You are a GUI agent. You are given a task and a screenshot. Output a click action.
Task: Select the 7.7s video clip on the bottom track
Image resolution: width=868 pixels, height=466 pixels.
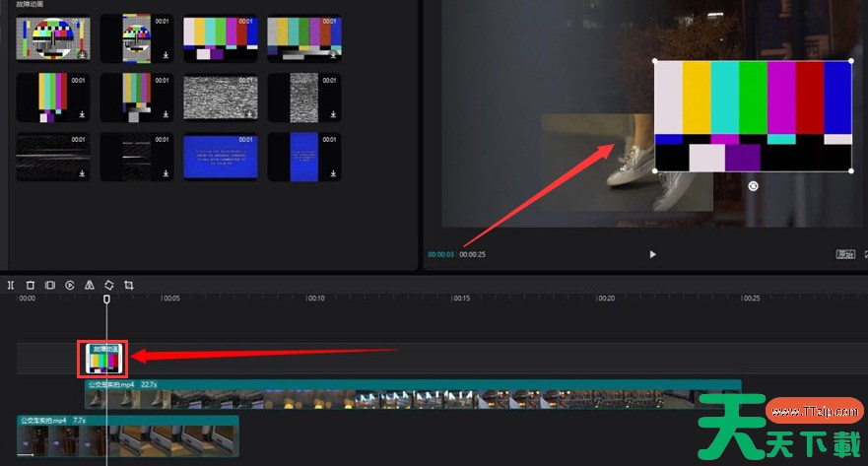coord(127,435)
